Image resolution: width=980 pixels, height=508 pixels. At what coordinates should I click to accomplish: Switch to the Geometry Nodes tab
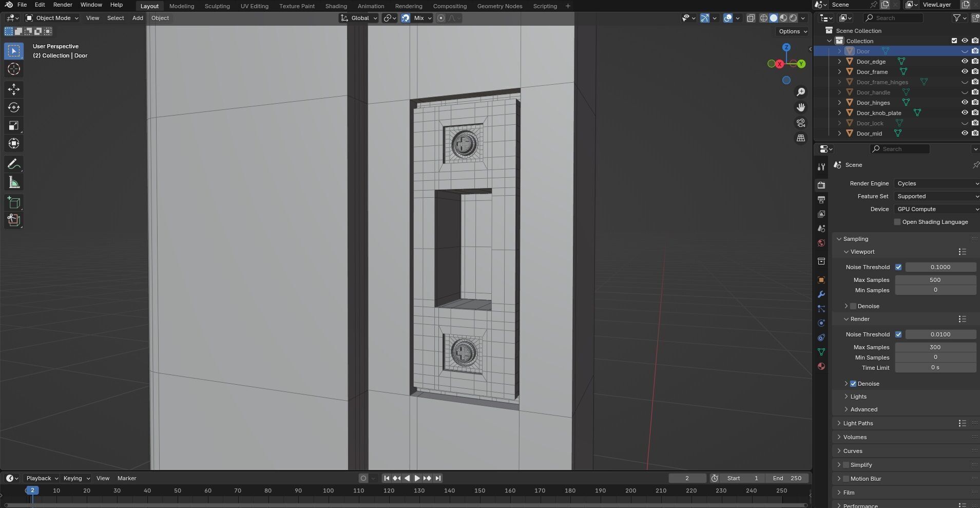tap(499, 6)
